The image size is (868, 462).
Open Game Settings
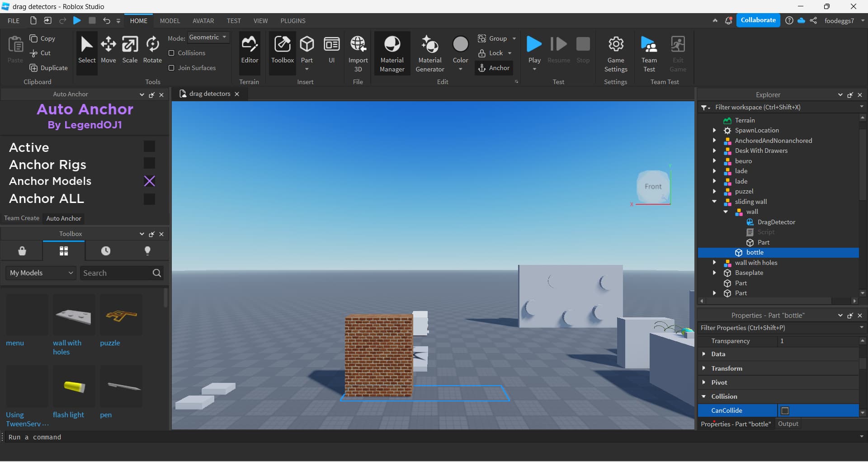tap(615, 53)
